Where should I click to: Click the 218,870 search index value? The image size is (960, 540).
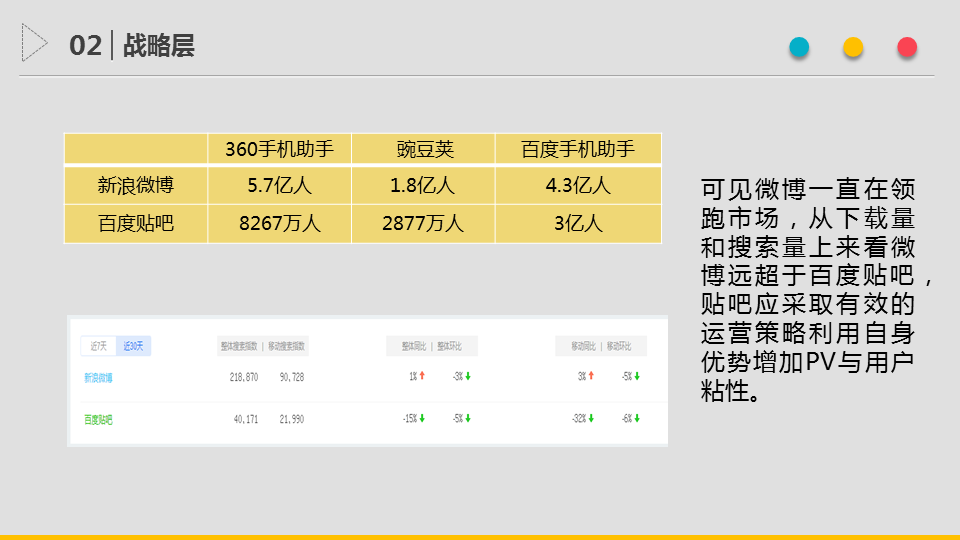click(x=244, y=377)
